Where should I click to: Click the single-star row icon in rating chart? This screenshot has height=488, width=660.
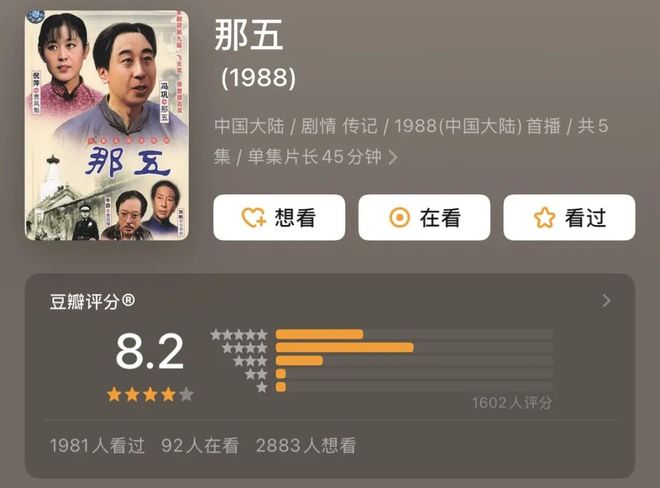tap(262, 387)
